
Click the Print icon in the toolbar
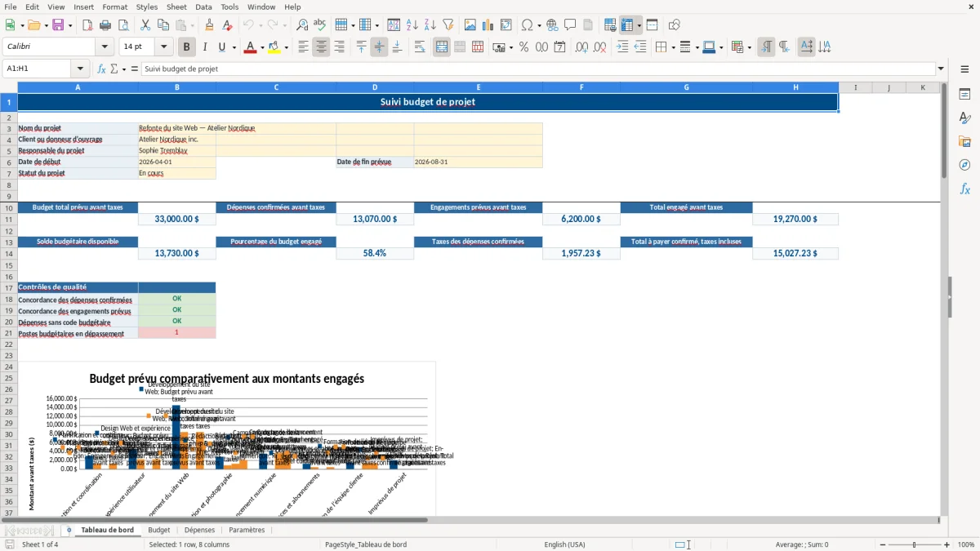click(x=105, y=25)
